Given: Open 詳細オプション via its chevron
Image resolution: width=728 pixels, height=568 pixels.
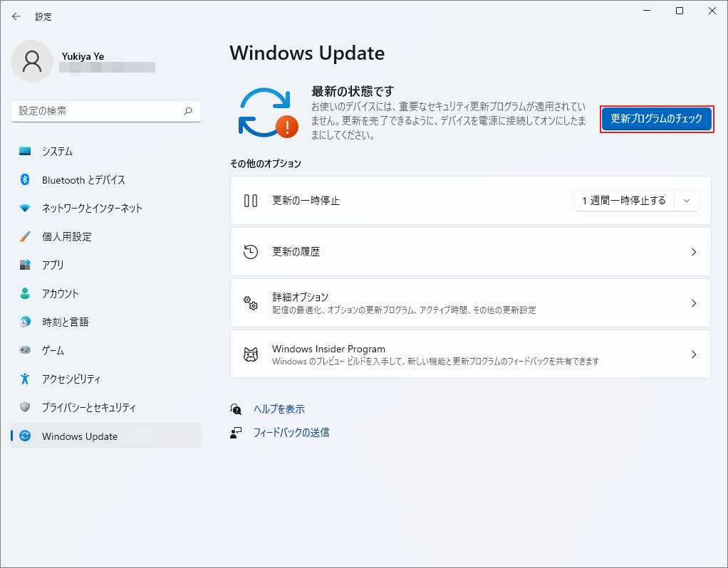Looking at the screenshot, I should (x=693, y=303).
